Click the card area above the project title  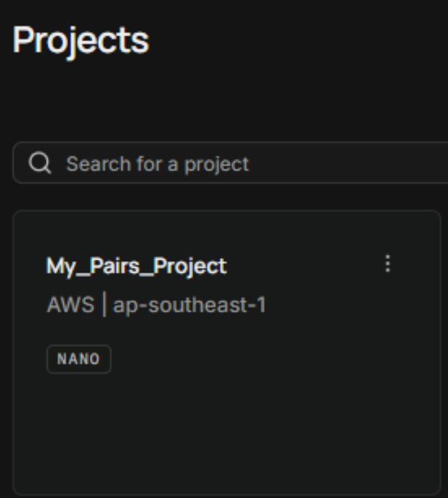coord(227,232)
